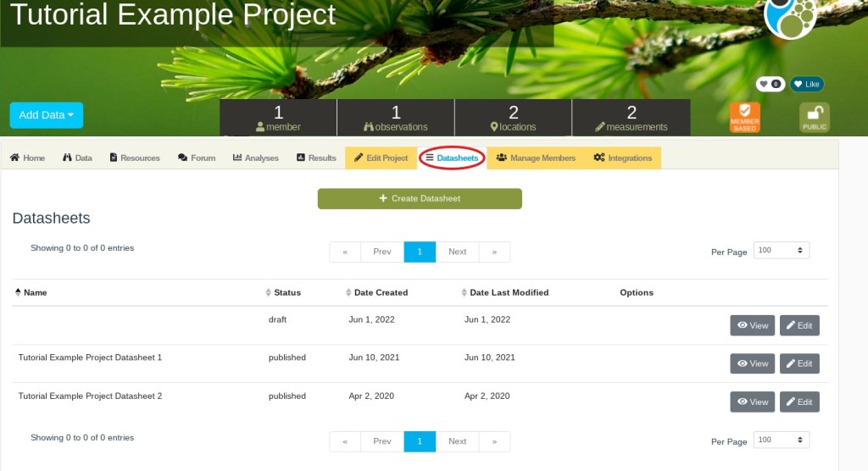
Task: Open the Add Data dropdown
Action: pyautogui.click(x=47, y=115)
